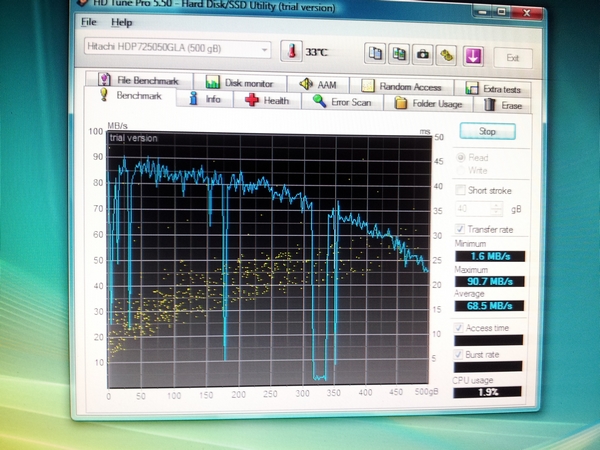The height and width of the screenshot is (450, 600).
Task: Open the drive selection dropdown
Action: coord(178,49)
